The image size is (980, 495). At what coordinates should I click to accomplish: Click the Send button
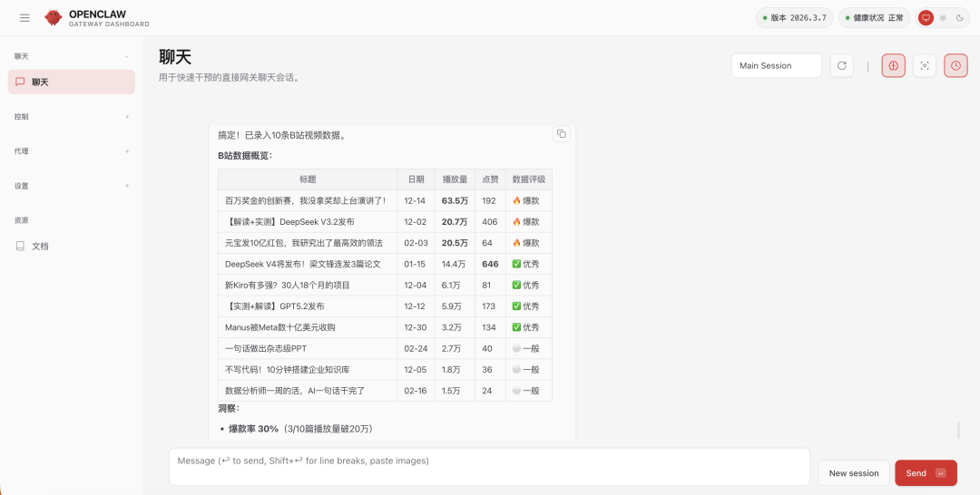pyautogui.click(x=926, y=473)
